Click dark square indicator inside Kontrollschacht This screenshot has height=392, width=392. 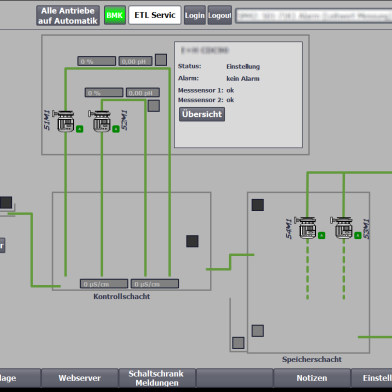[192, 241]
